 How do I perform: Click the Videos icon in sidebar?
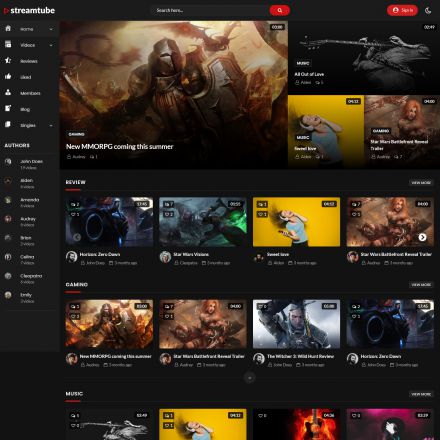(x=8, y=44)
